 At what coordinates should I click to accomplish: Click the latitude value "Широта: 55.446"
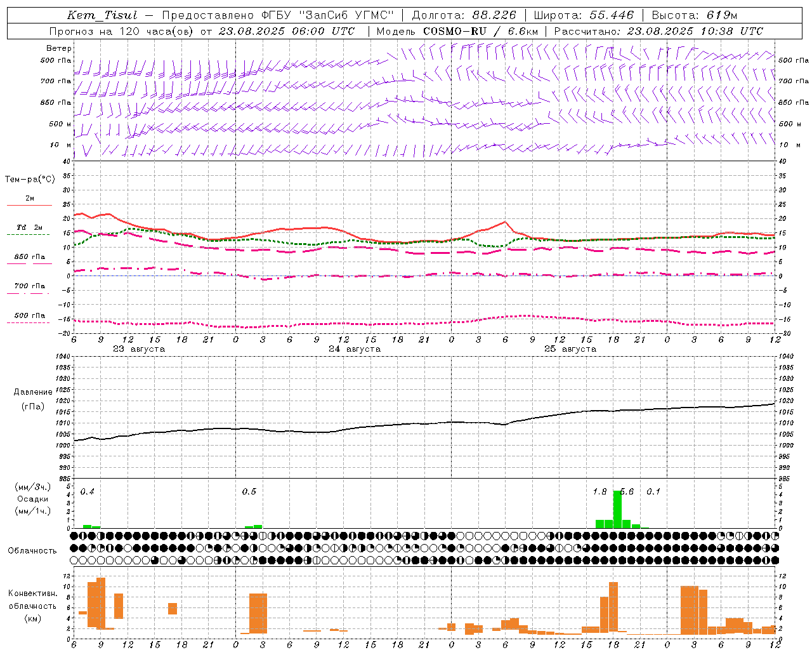[x=584, y=15]
